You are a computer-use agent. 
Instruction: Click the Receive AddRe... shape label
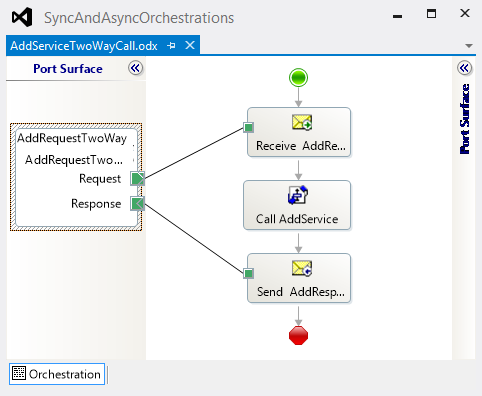coord(301,146)
